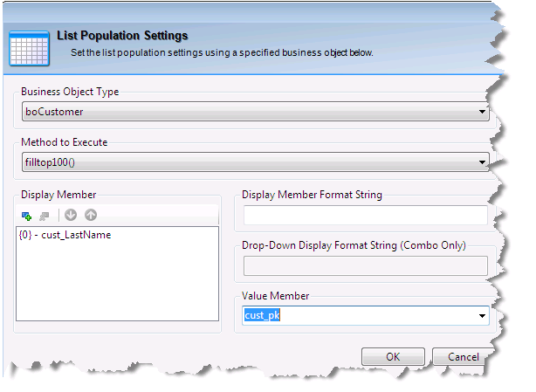Viewport: 536px width, 392px height.
Task: Click the highlighted cust_pk text
Action: tap(262, 316)
